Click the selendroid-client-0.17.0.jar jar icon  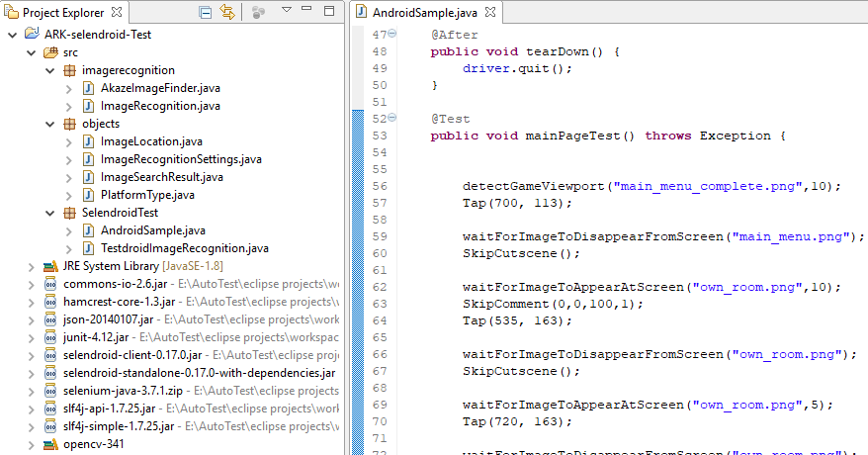[50, 355]
